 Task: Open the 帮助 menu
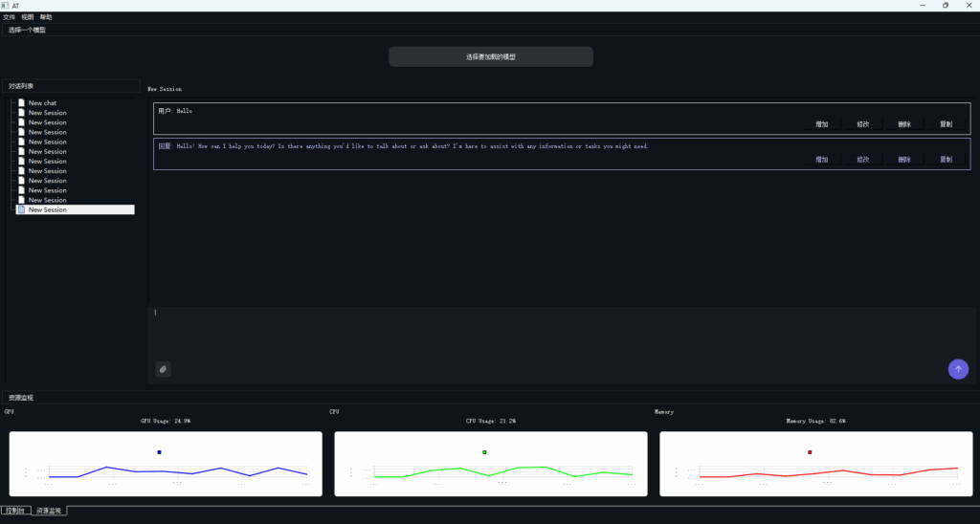click(x=46, y=17)
